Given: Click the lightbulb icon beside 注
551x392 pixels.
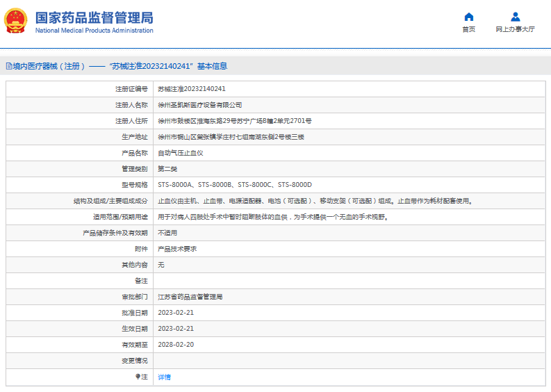Looking at the screenshot, I should [138, 377].
